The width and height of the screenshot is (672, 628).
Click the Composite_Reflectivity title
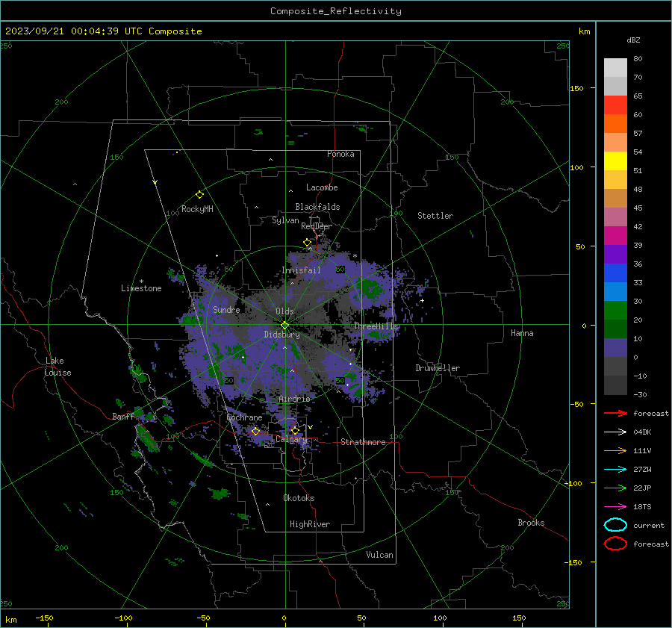pyautogui.click(x=335, y=11)
